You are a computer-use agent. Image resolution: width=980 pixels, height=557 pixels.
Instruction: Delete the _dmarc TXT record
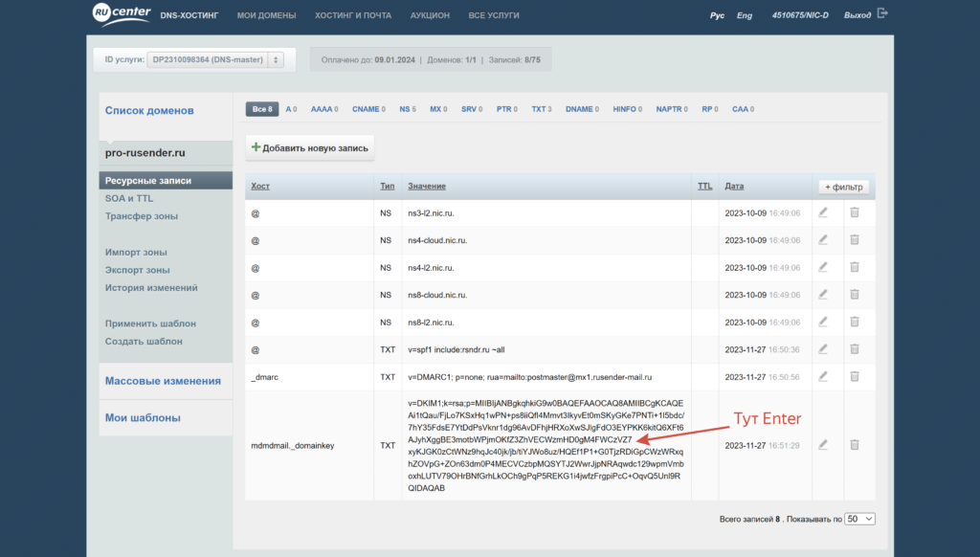pos(855,376)
